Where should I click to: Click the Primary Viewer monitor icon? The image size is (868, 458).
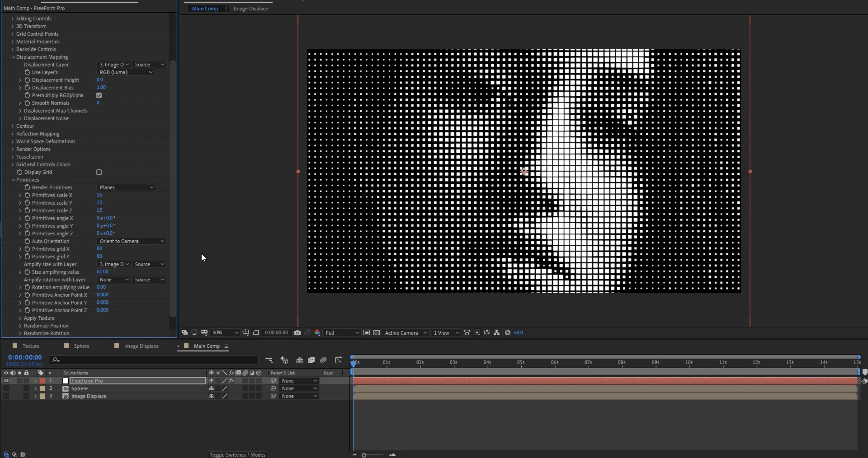click(x=194, y=332)
